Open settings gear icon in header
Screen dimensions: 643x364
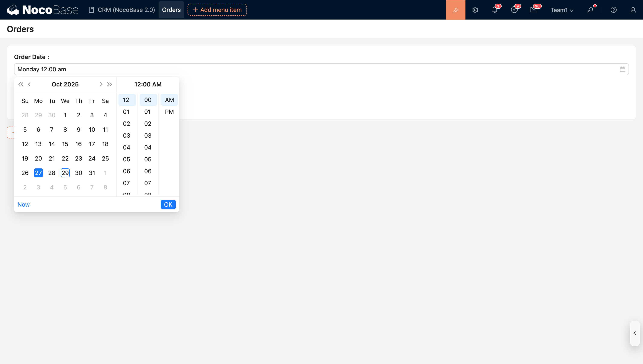coord(475,10)
